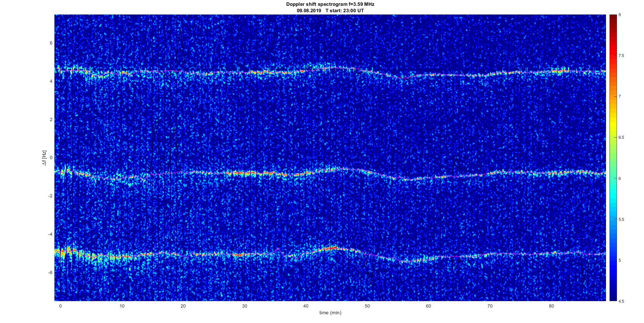Click x-axis tick label '80'
The height and width of the screenshot is (323, 644).
click(552, 306)
